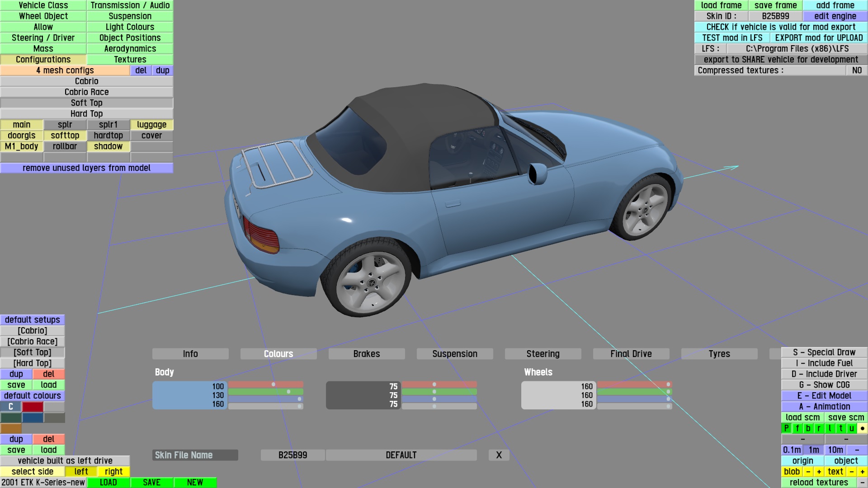Image resolution: width=868 pixels, height=488 pixels.
Task: Click the Skin ID field B25B99
Action: [x=775, y=16]
